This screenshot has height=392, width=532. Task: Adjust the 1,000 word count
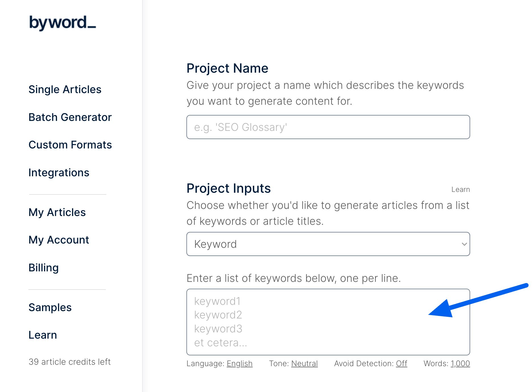460,364
